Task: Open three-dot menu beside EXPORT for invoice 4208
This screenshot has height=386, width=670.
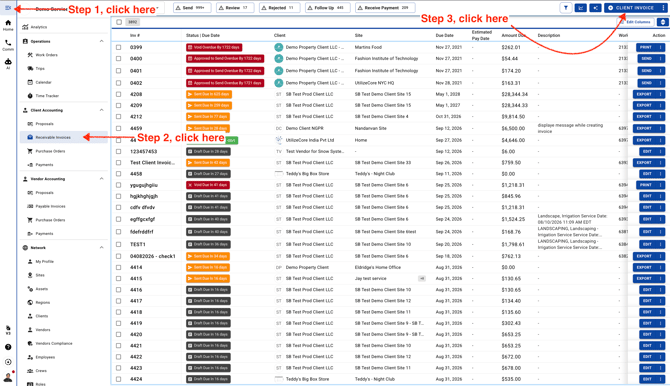Action: (661, 94)
